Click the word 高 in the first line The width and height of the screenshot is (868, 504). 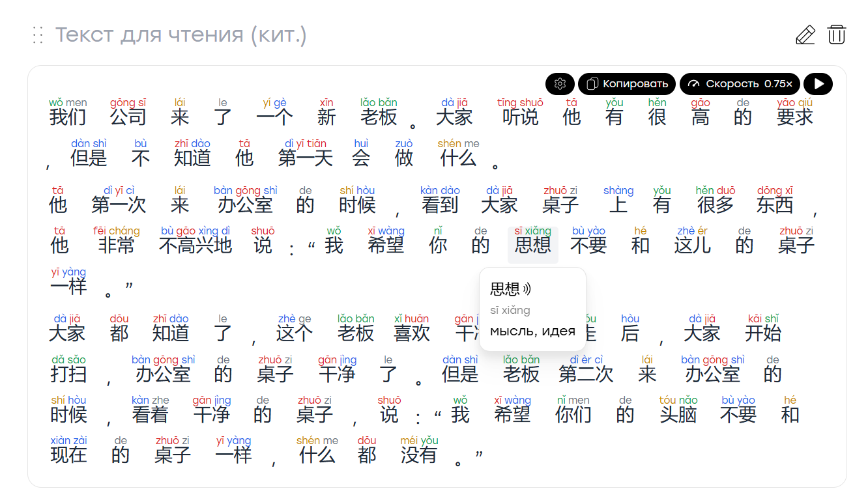(701, 117)
